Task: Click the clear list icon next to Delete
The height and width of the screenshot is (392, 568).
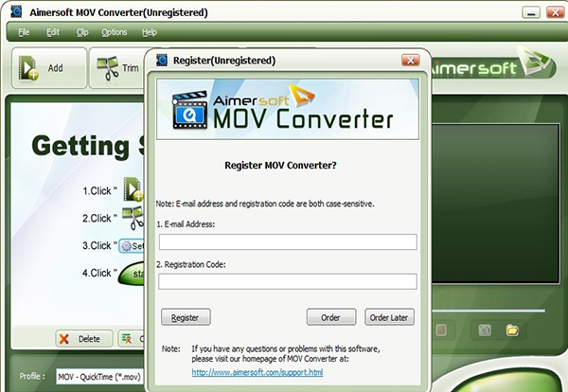Action: tap(127, 339)
